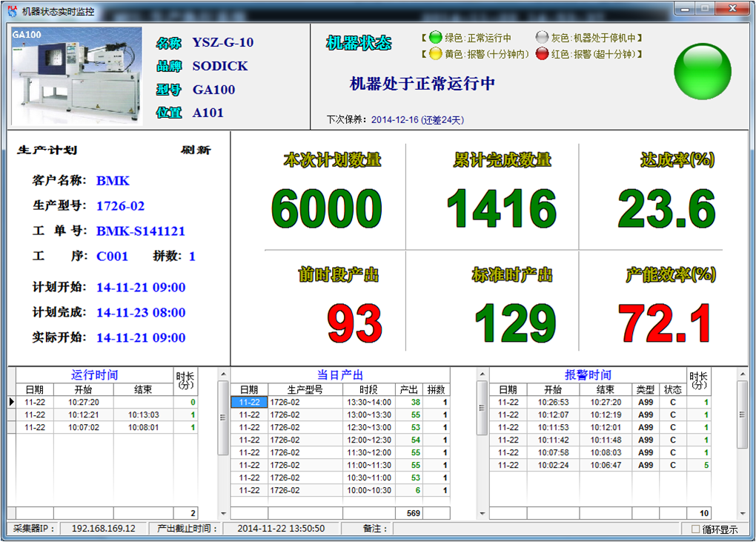Image resolution: width=756 pixels, height=542 pixels.
Task: Click the current-row arrow in 运行时间 table
Action: point(11,402)
